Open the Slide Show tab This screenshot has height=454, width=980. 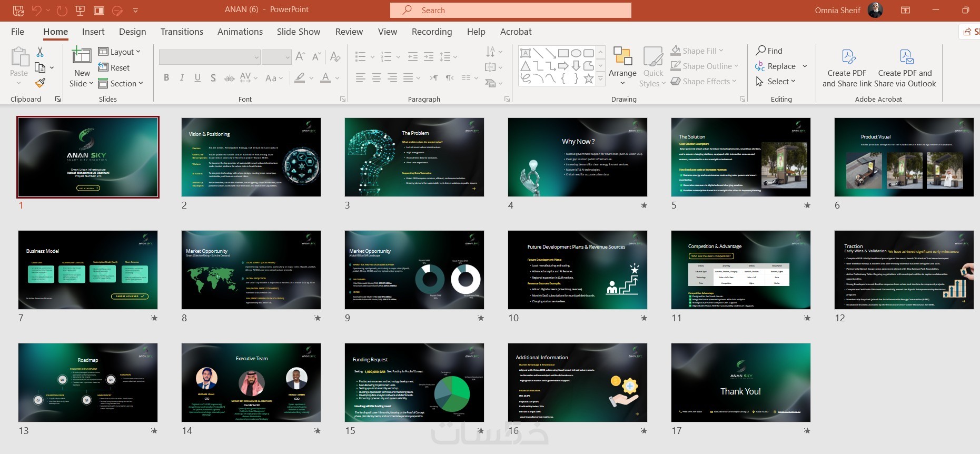pos(299,32)
